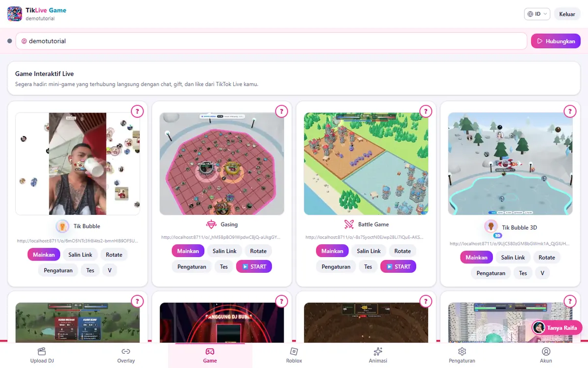Click Tes on the Battle Game card
Screen dimensions: 588x368
[368, 266]
